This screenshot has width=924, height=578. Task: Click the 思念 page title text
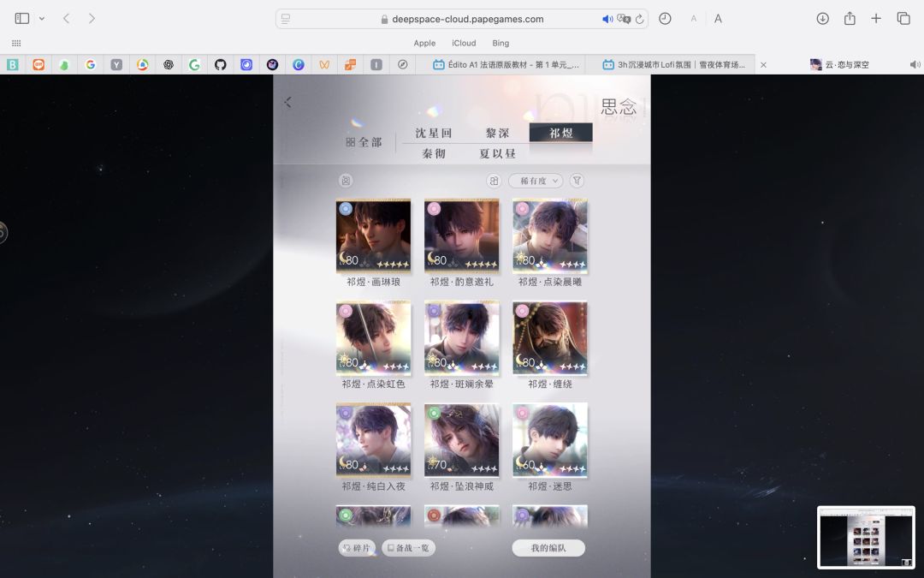[619, 107]
